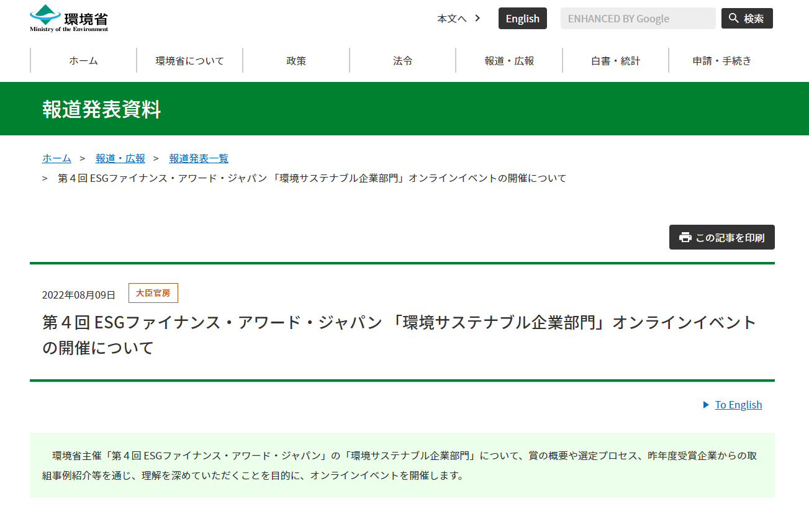Click the chevron arrow beside 本文へ
This screenshot has height=532, width=809.
[x=477, y=18]
